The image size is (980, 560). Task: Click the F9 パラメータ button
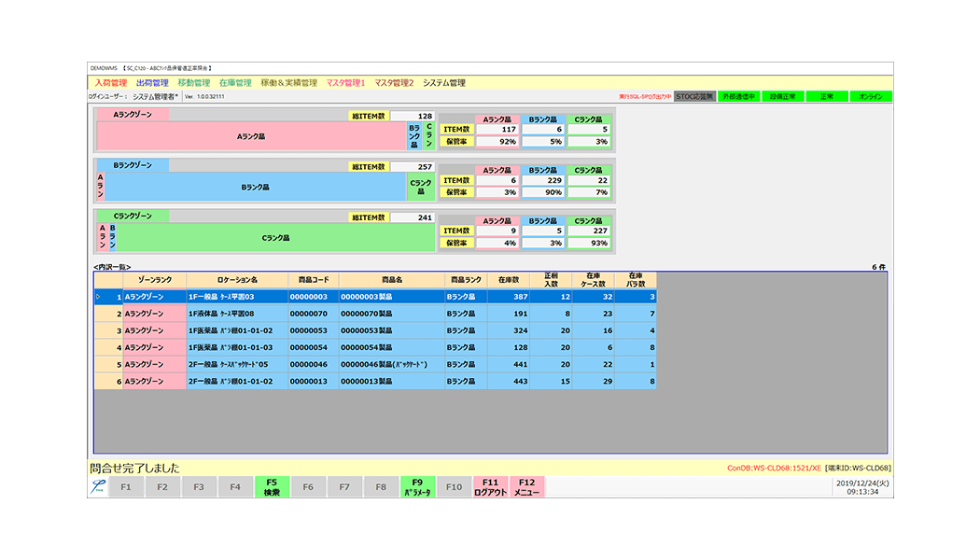coord(417,487)
